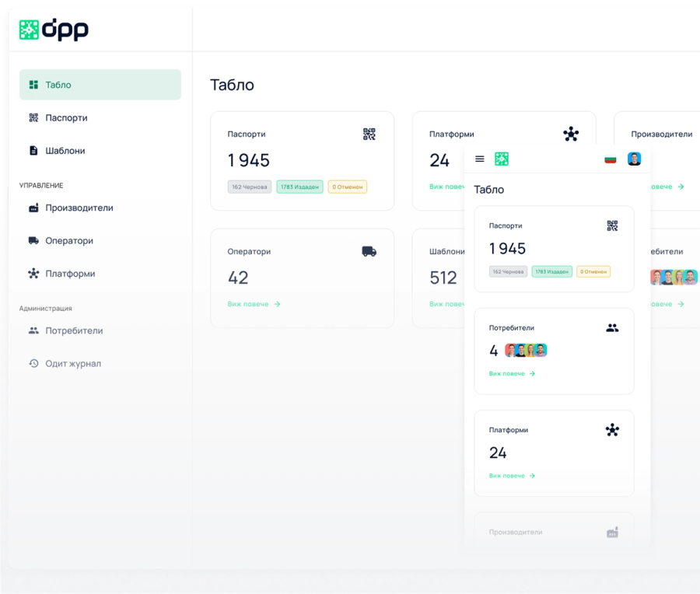Click the network icon on desktop Платформи card
Viewport: 700px width, 594px height.
click(x=571, y=134)
